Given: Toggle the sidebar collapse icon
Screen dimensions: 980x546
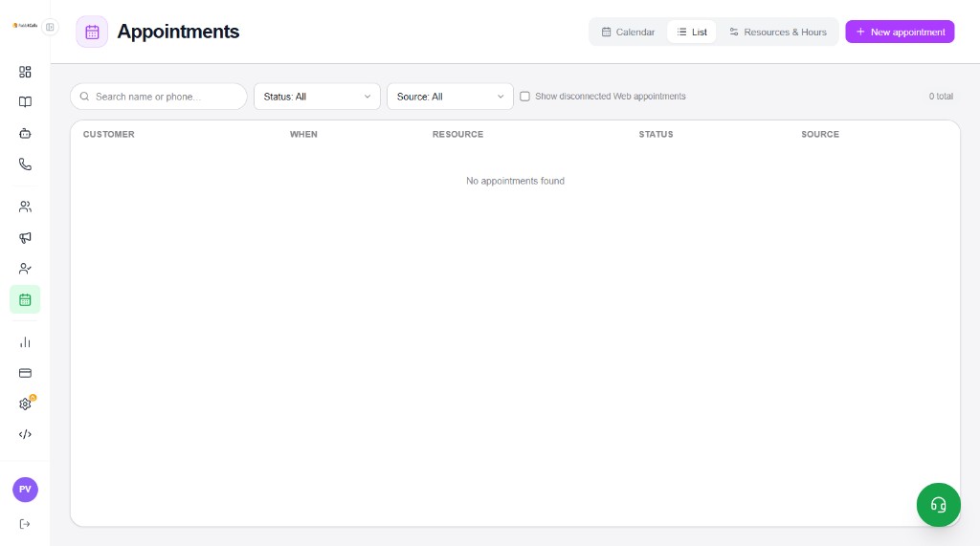Looking at the screenshot, I should (x=50, y=27).
